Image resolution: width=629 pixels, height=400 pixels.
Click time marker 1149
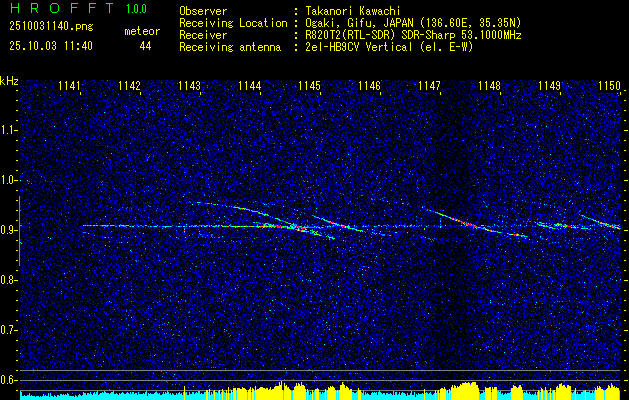[549, 85]
